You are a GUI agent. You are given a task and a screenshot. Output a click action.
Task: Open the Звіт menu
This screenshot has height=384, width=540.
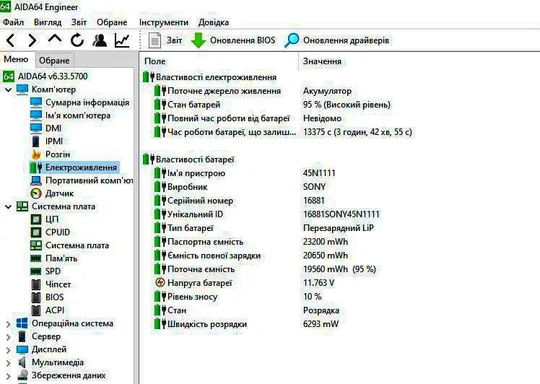click(79, 22)
